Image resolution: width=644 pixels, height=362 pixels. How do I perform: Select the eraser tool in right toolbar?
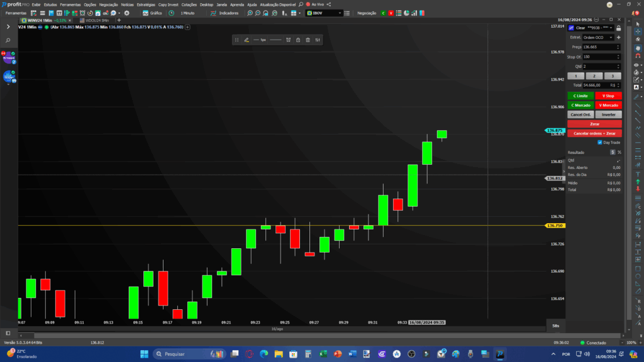pos(638,40)
